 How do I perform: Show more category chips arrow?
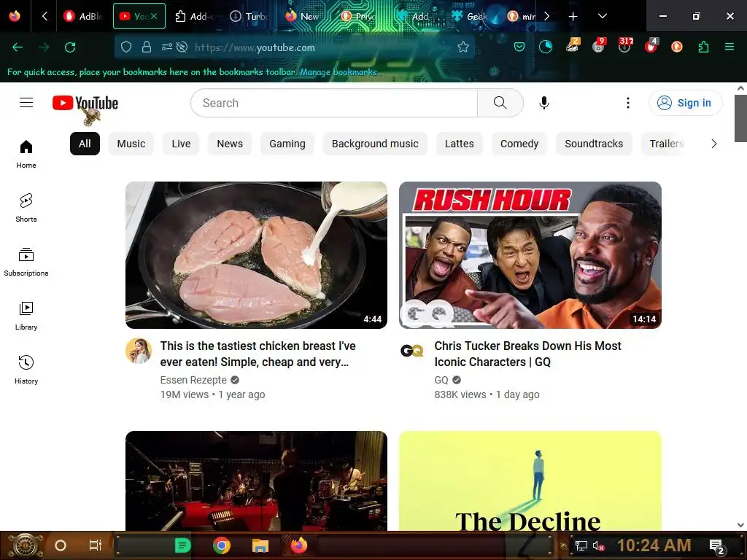(x=713, y=144)
